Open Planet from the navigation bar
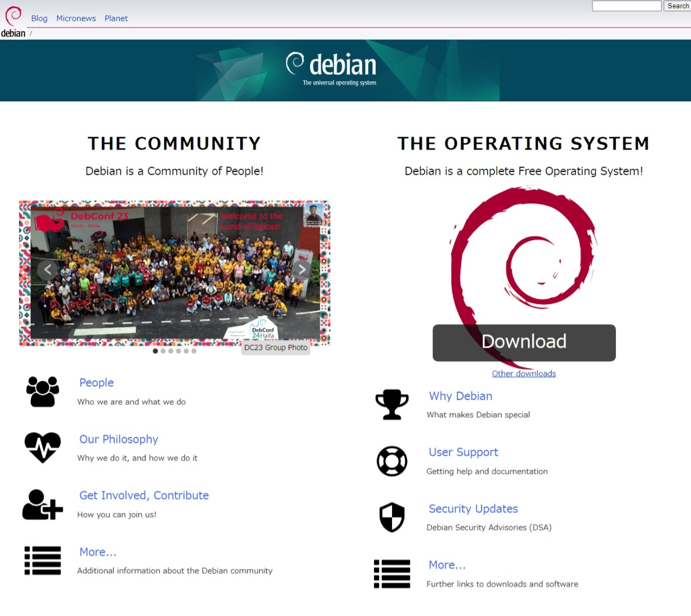Image resolution: width=691 pixels, height=616 pixels. pyautogui.click(x=116, y=18)
